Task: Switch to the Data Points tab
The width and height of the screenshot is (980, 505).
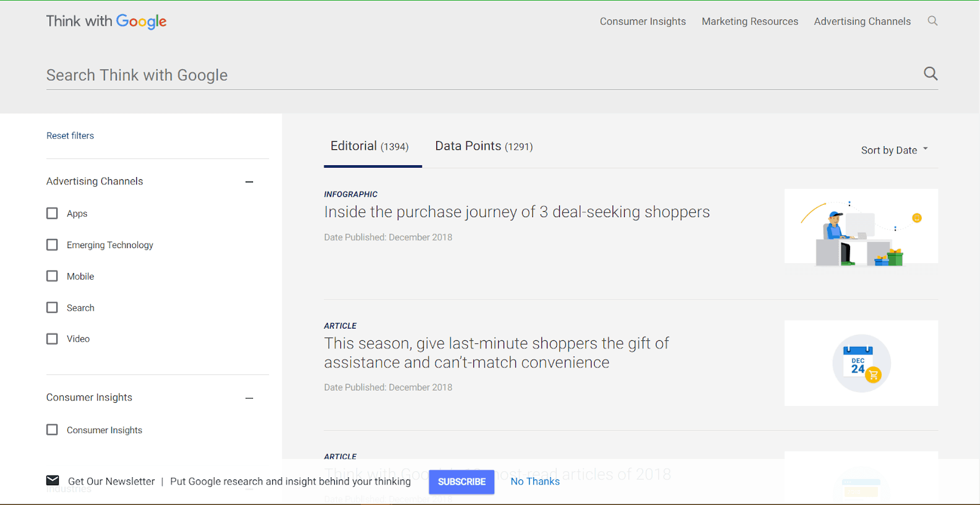Action: [484, 146]
